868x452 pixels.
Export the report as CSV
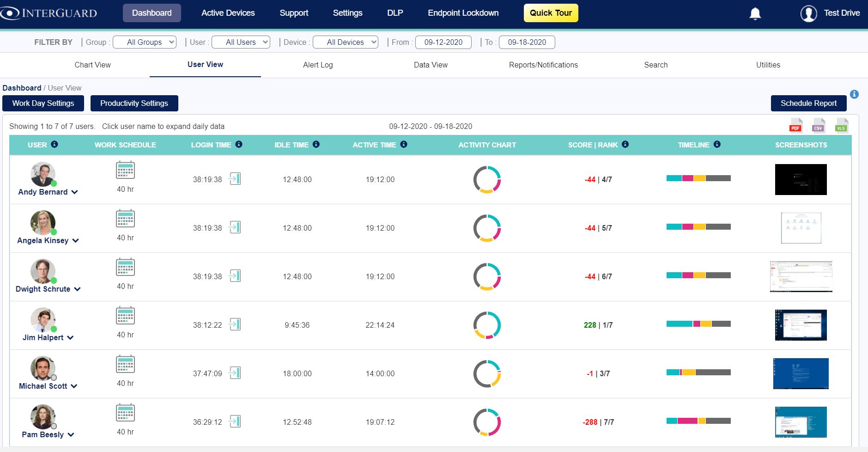(x=818, y=126)
